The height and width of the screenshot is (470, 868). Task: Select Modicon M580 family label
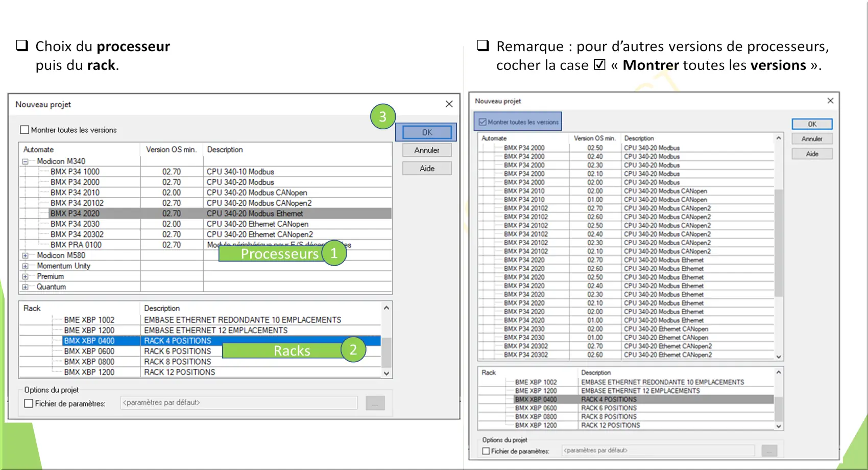[61, 255]
